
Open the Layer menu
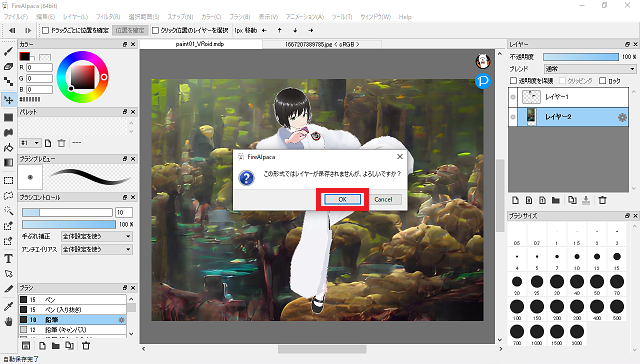pyautogui.click(x=75, y=17)
